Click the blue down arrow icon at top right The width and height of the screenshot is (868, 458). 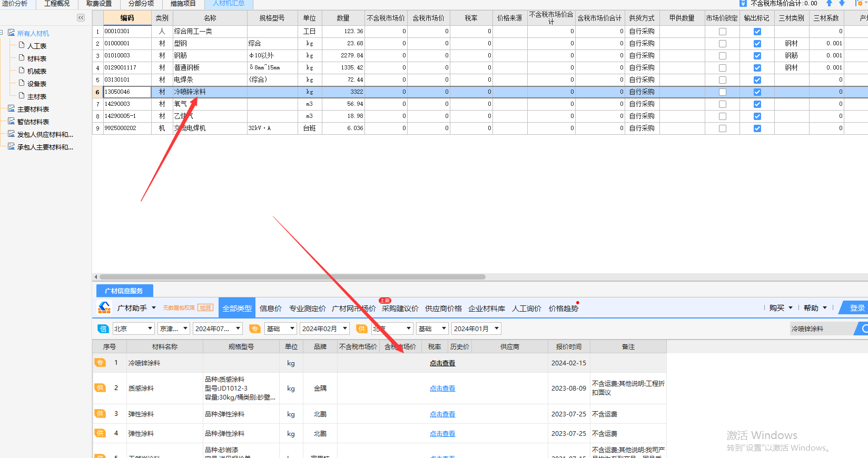pyautogui.click(x=842, y=3)
